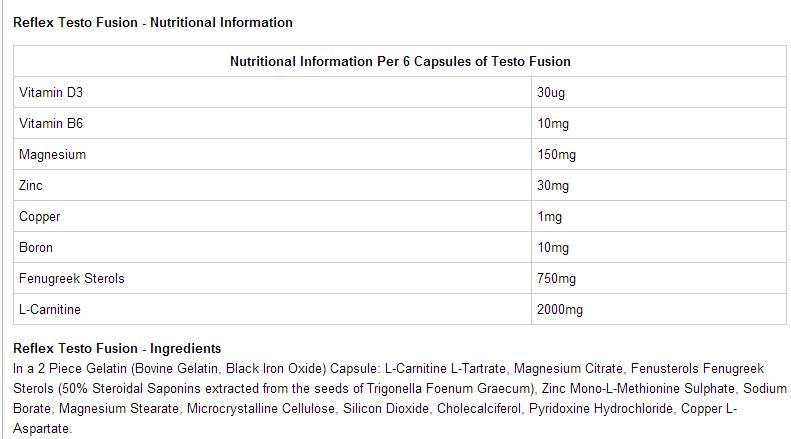Screen dimensions: 791x439
Task: Click the 30mg value for Zinc
Action: click(x=553, y=186)
